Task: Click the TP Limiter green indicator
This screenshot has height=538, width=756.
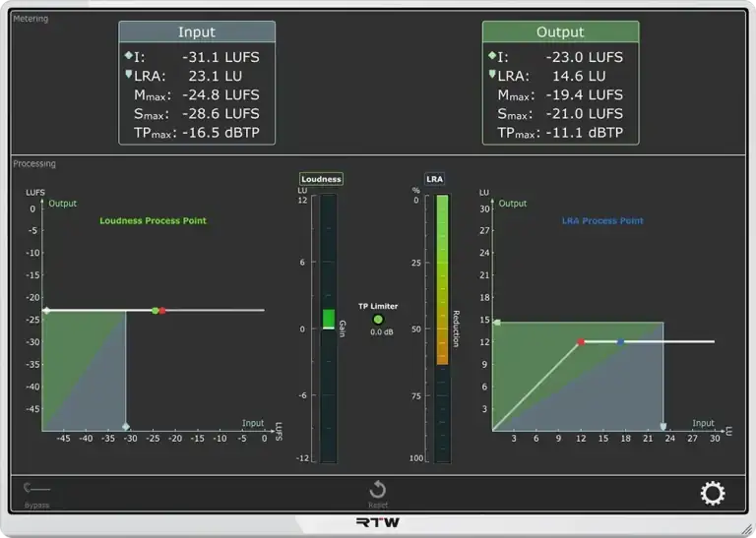Action: coord(378,320)
